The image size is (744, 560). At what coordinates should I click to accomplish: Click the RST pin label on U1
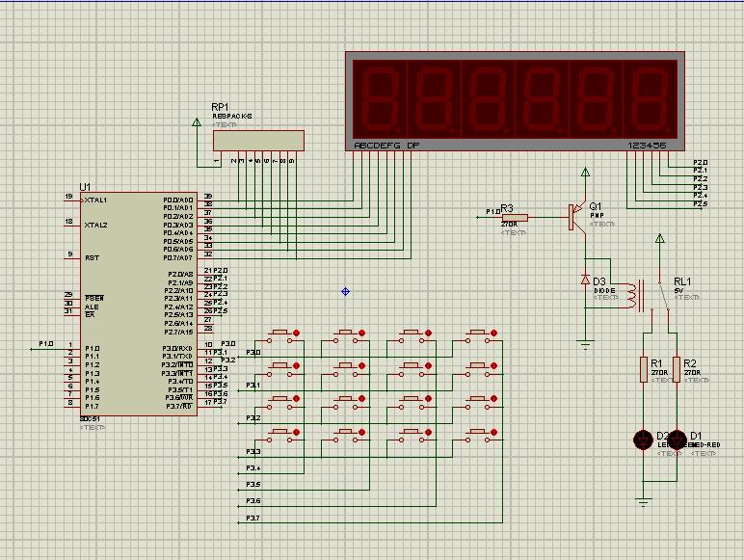click(x=93, y=258)
